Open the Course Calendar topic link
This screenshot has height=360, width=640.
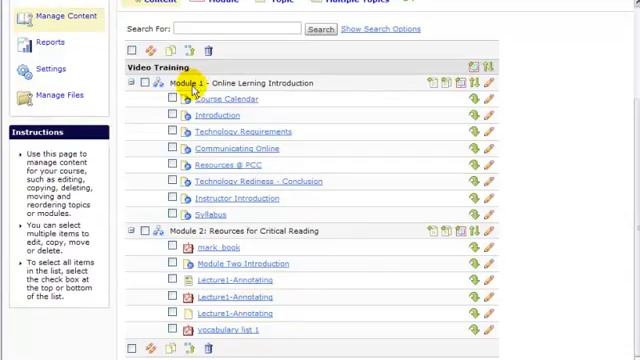click(227, 99)
